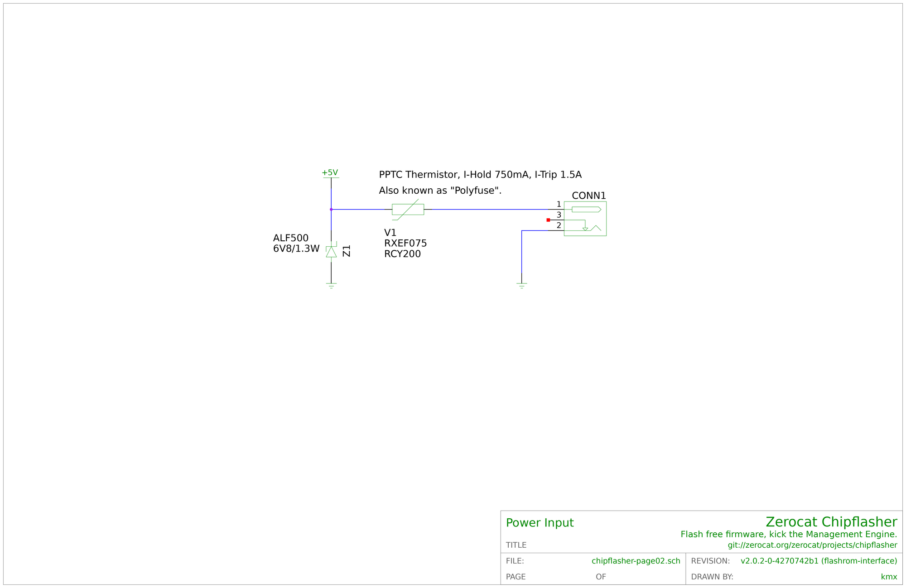
Task: Click the Also known as Polyfuse note
Action: coord(440,191)
